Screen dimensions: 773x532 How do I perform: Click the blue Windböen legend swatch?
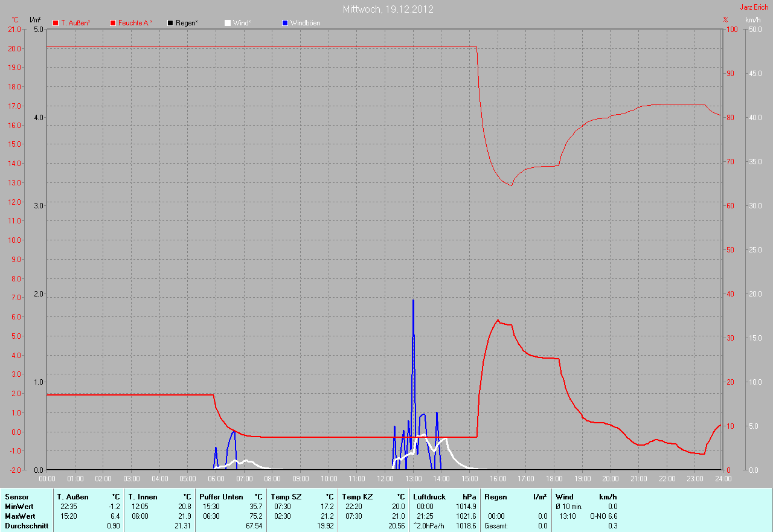285,23
